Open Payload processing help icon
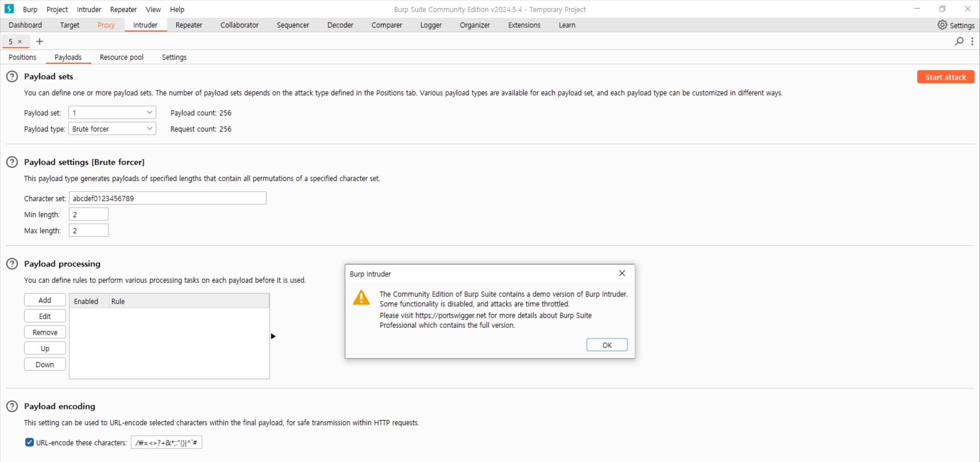 12,264
